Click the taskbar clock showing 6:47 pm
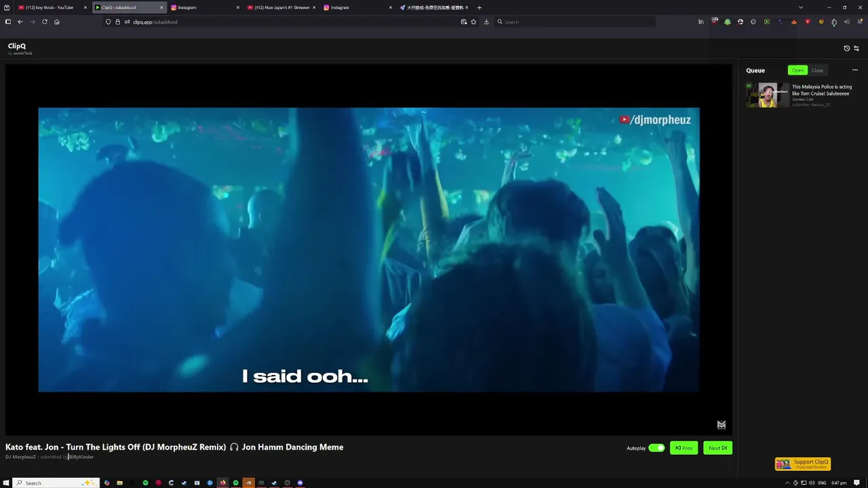The height and width of the screenshot is (488, 868). coord(839,483)
